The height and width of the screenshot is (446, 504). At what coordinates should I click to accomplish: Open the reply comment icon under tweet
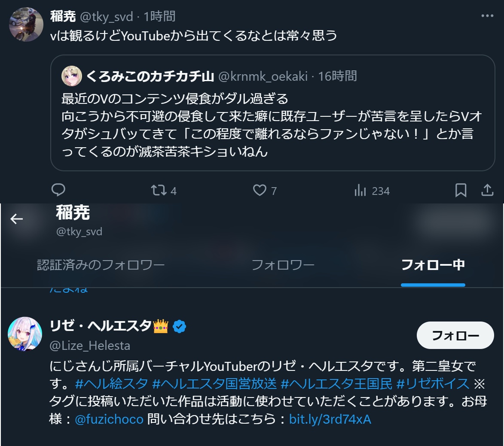pos(58,190)
